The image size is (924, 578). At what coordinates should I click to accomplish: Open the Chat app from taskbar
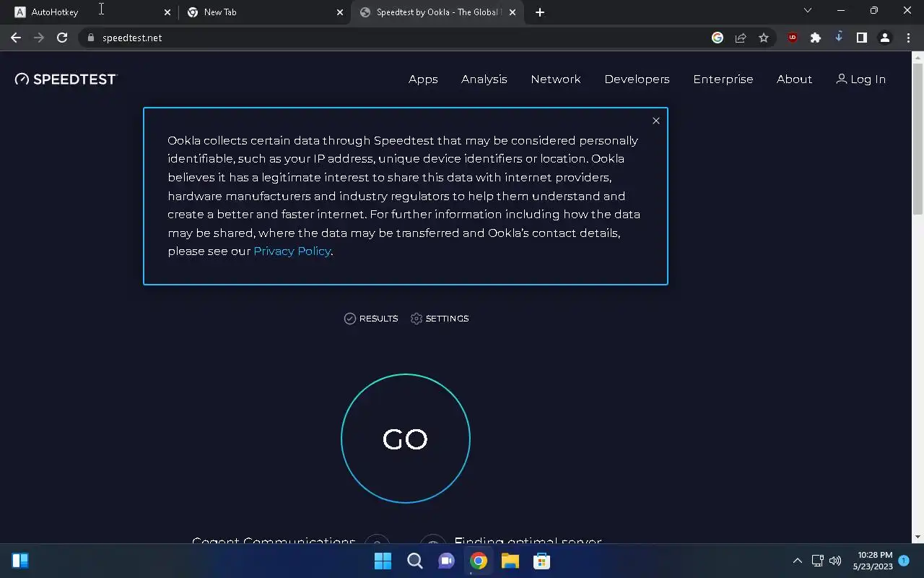click(x=446, y=561)
